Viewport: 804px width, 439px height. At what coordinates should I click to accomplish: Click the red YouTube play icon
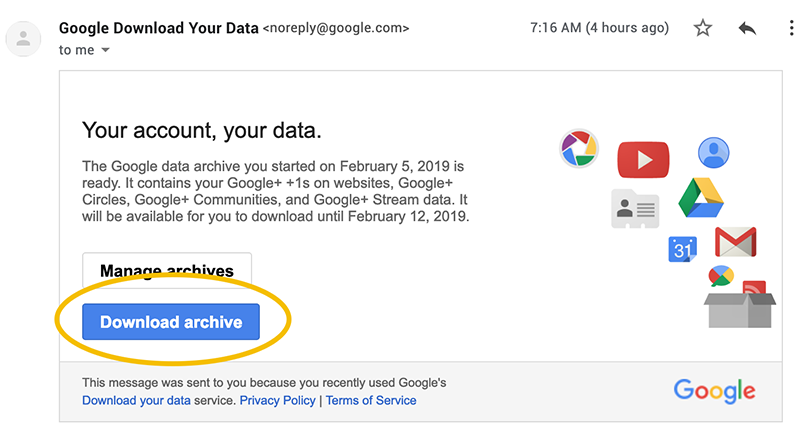click(642, 159)
